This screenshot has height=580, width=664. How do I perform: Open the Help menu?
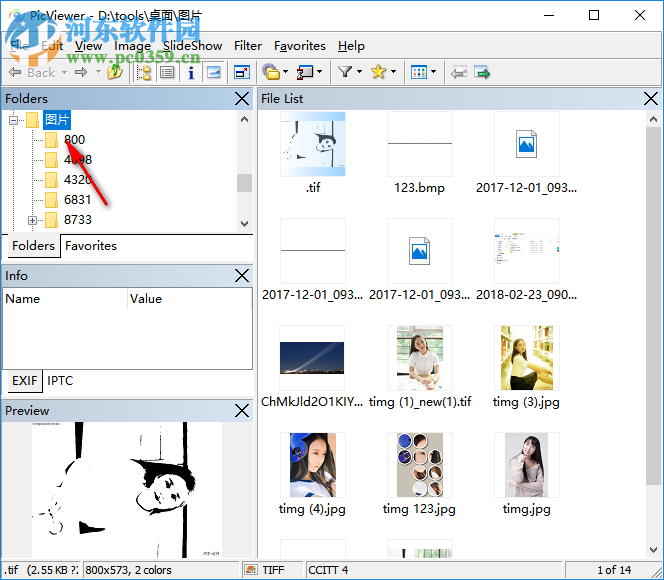tap(351, 46)
